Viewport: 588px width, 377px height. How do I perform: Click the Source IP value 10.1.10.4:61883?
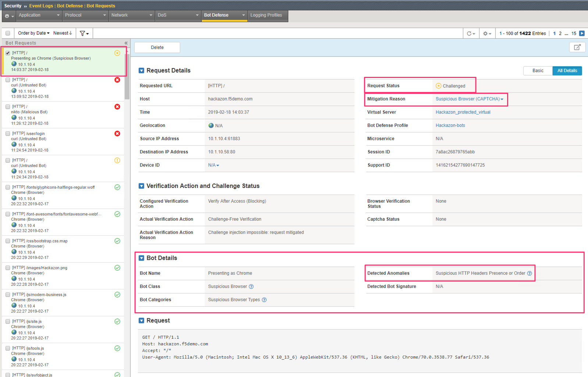coord(224,139)
